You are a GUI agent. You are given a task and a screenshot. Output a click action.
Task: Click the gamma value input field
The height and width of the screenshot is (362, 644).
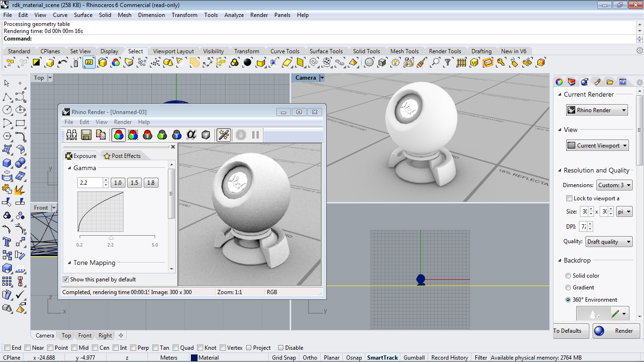click(x=90, y=183)
